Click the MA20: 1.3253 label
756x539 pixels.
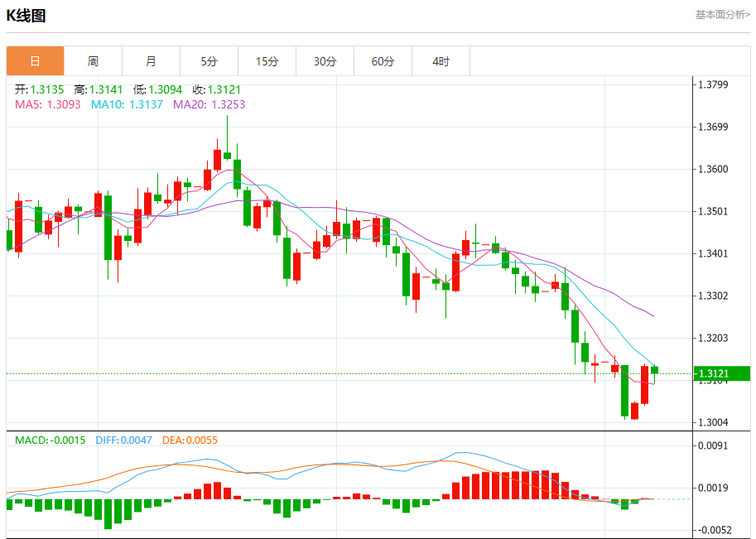click(x=209, y=104)
